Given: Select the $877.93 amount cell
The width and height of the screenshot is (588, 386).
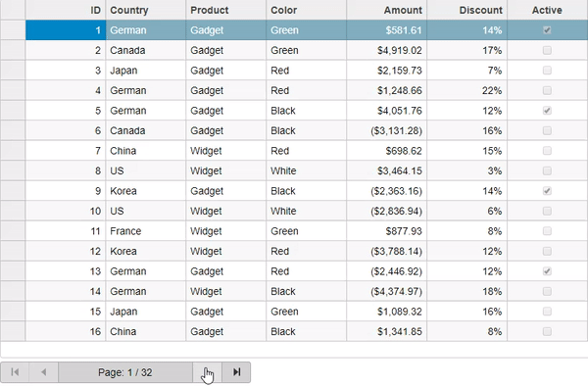Looking at the screenshot, I should (x=387, y=231).
